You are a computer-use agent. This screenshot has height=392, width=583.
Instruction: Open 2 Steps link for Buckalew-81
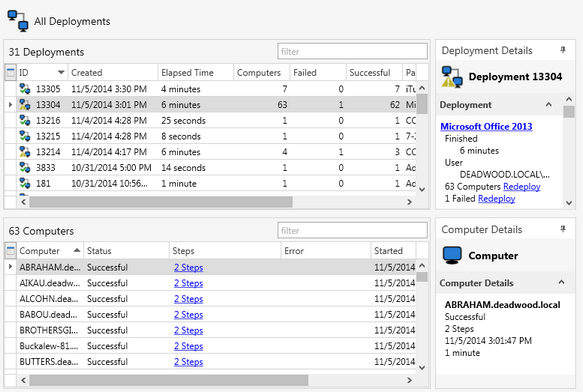(189, 346)
